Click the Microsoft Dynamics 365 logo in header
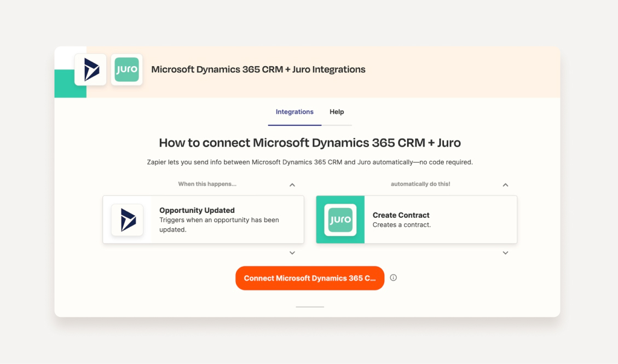The image size is (618, 364). [x=90, y=70]
